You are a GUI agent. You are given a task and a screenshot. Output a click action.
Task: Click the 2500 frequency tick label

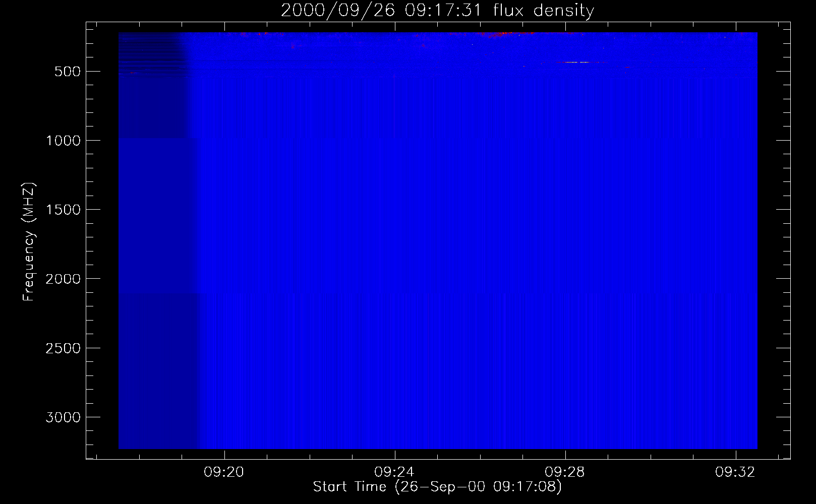(x=63, y=348)
